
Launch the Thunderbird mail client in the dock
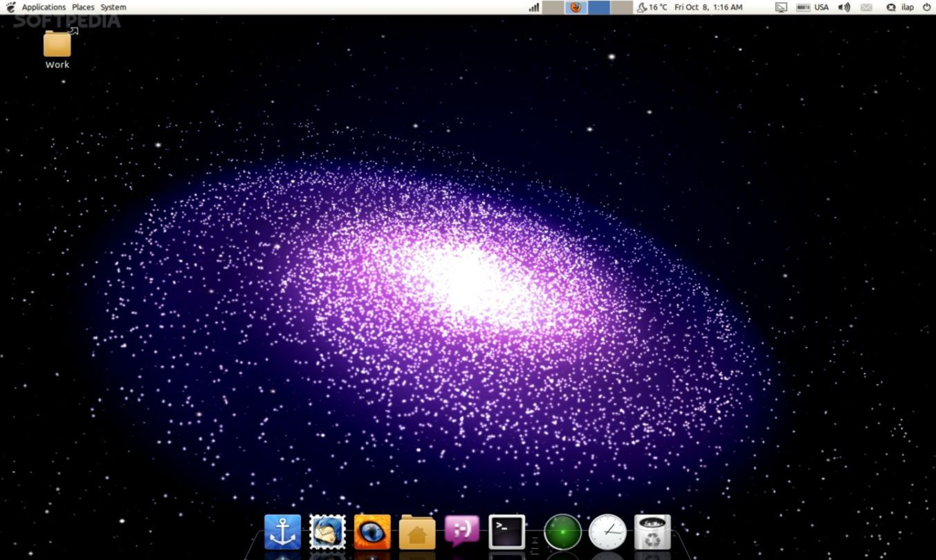click(x=327, y=531)
